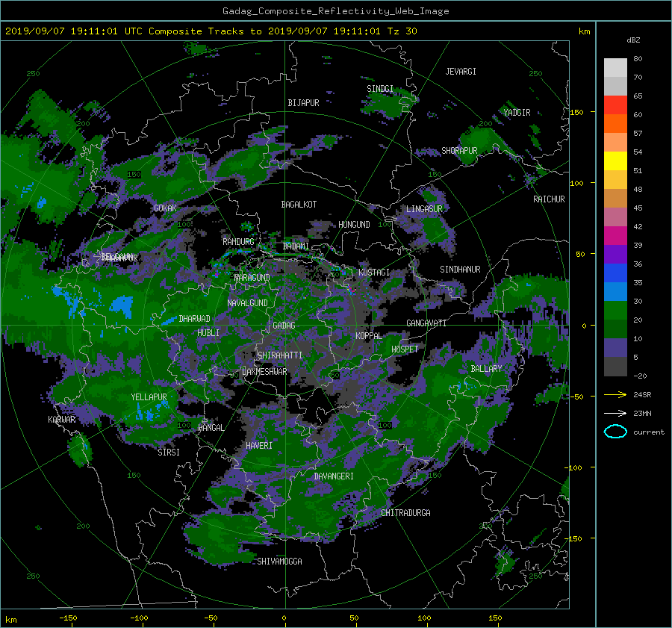Click the NAVALGUND city label
This screenshot has width=672, height=628.
click(x=247, y=303)
